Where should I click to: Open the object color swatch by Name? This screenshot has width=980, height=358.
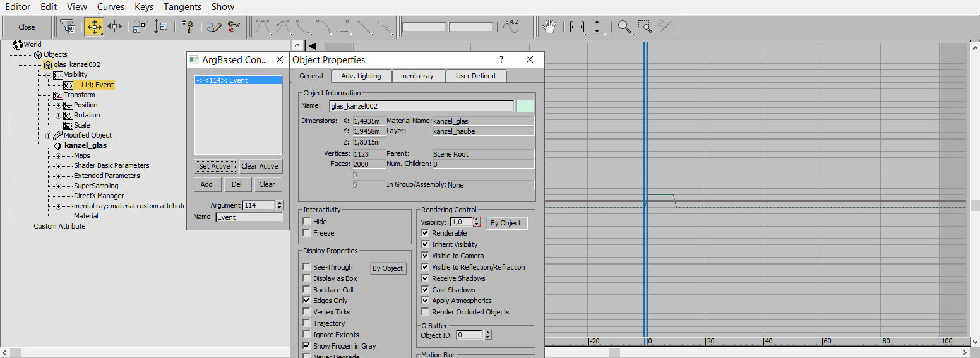(525, 106)
